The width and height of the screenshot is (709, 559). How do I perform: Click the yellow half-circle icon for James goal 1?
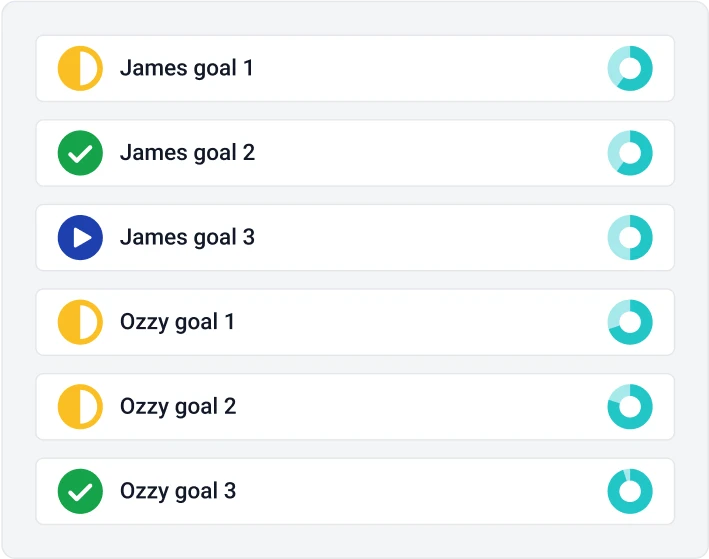click(80, 68)
